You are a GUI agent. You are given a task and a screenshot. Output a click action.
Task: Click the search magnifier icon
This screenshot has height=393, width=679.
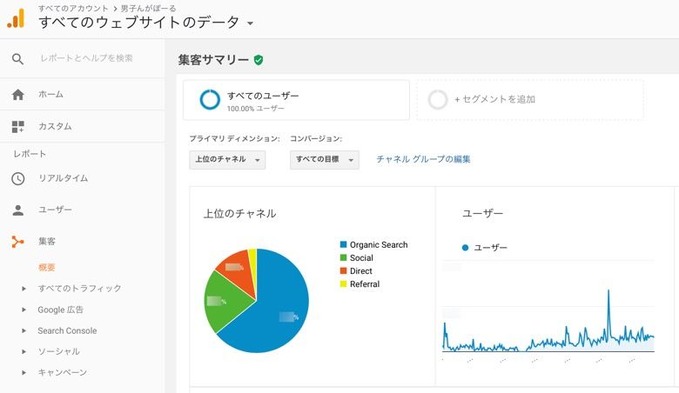pyautogui.click(x=18, y=59)
